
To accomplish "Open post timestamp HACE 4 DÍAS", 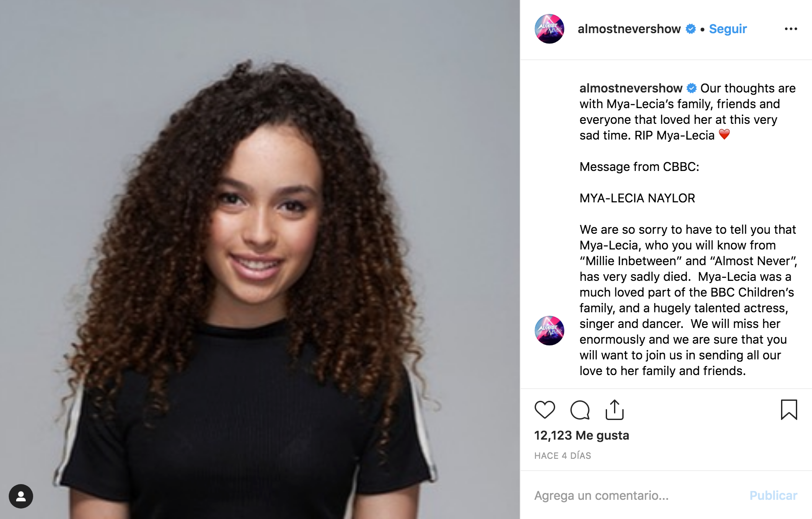I will tap(563, 456).
